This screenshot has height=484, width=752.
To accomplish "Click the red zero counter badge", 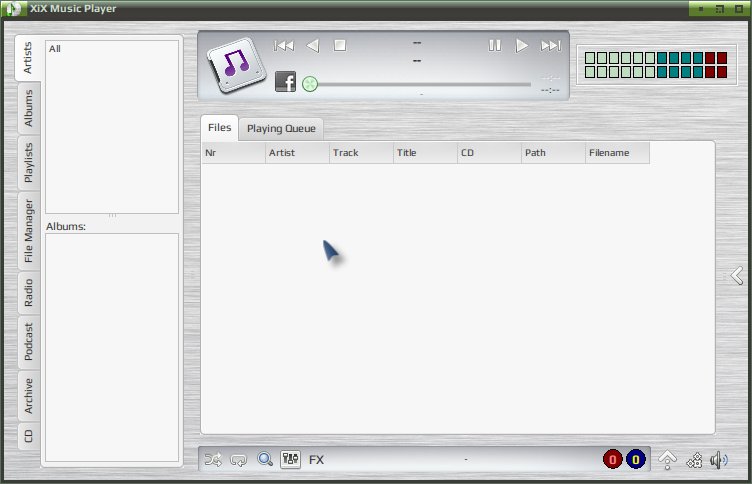I will click(x=612, y=460).
